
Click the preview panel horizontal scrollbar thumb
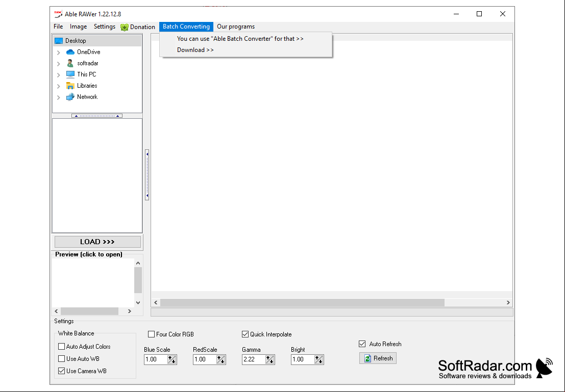(89, 311)
